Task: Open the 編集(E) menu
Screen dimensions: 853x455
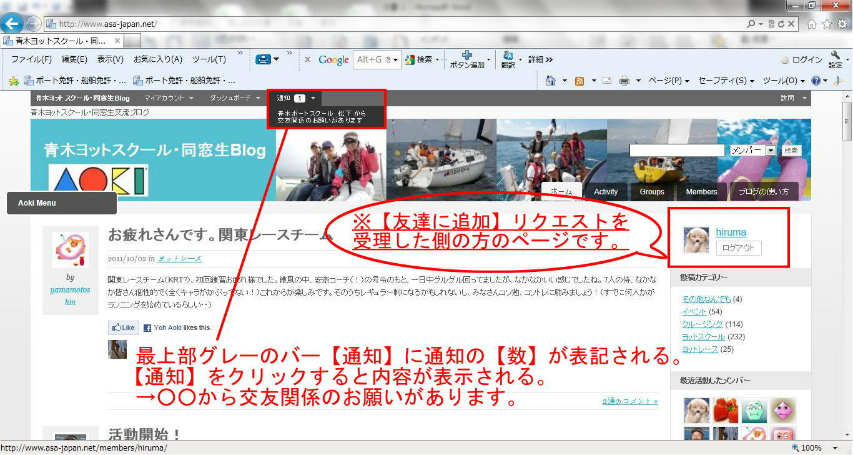Action: pyautogui.click(x=75, y=59)
